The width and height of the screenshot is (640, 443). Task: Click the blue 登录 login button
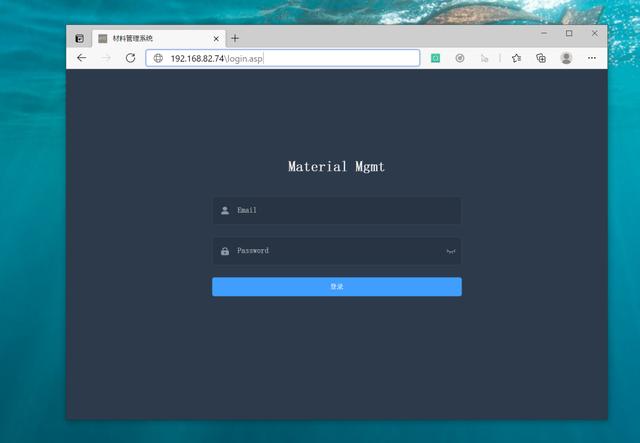[337, 287]
